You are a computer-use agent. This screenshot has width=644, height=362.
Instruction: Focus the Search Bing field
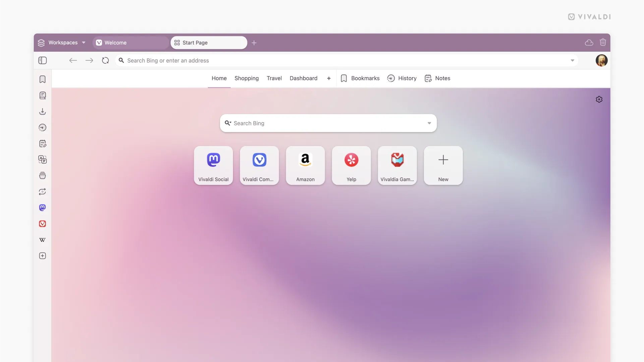328,123
